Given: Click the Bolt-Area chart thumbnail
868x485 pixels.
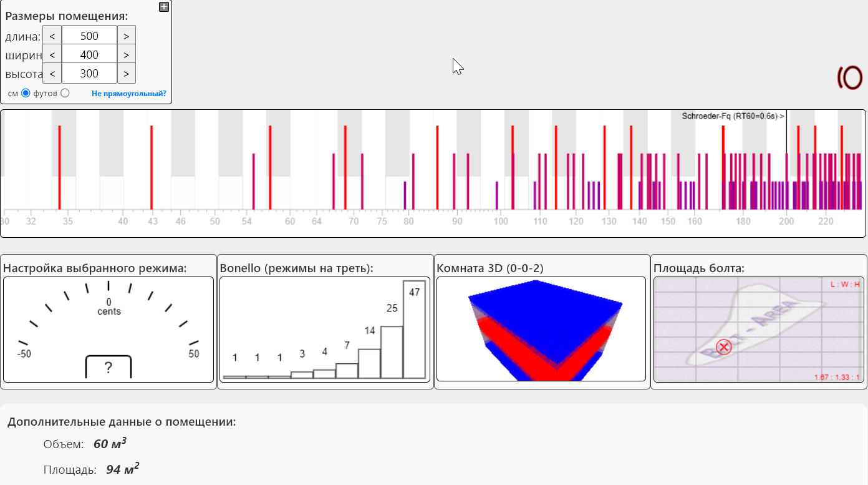Looking at the screenshot, I should coord(759,330).
